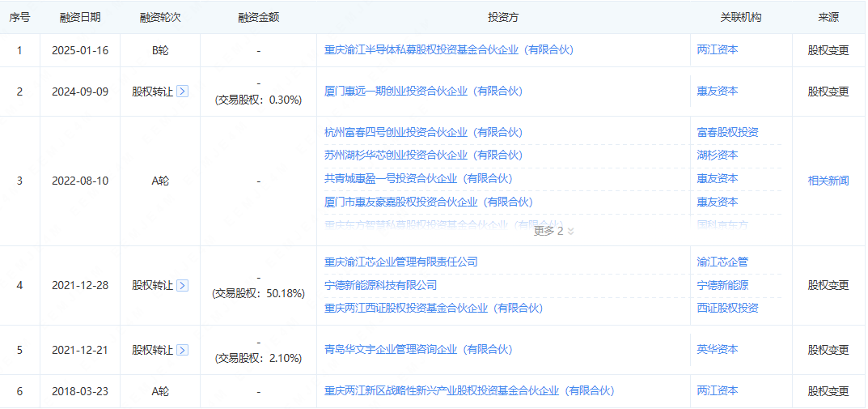Open investor 重庆渝江芯企业管理有限责任公司
868x409 pixels.
coord(400,262)
